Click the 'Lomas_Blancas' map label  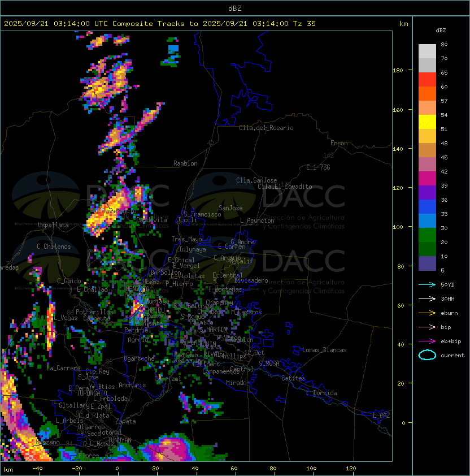pyautogui.click(x=324, y=350)
